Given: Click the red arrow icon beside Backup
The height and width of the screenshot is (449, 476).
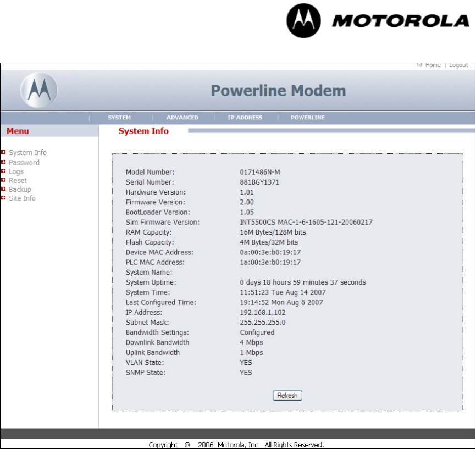Looking at the screenshot, I should (3, 189).
